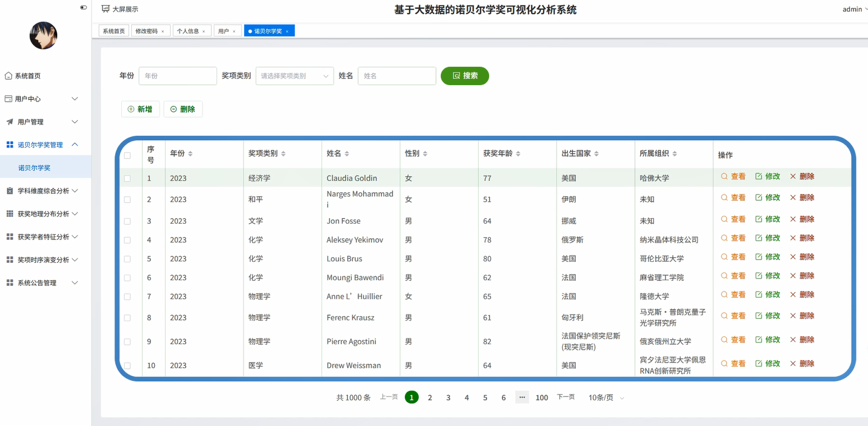
Task: Close the 修改密码 tab
Action: (163, 31)
